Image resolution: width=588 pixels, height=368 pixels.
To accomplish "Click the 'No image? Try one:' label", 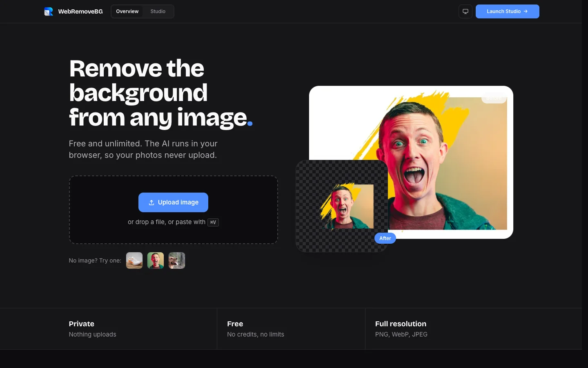I will (95, 260).
